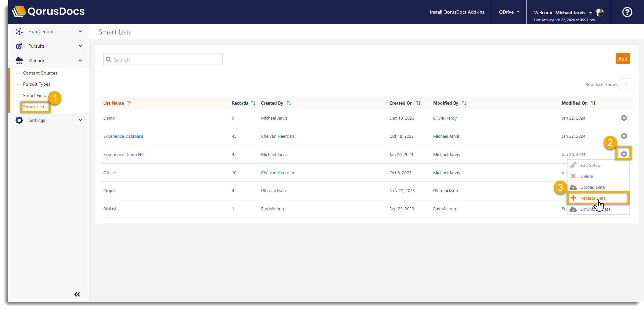Collapse the Manage section chevron
Screen dimensions: 644x310
(x=80, y=60)
